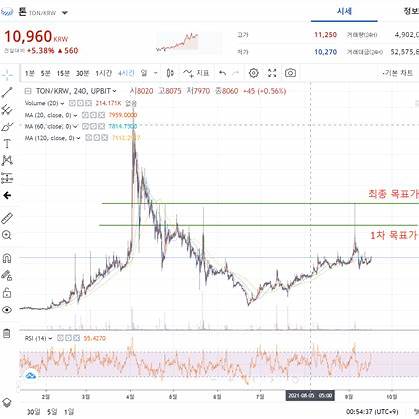419x419 pixels.
Task: Hide the RSI (14) indicator
Action: coord(60,338)
